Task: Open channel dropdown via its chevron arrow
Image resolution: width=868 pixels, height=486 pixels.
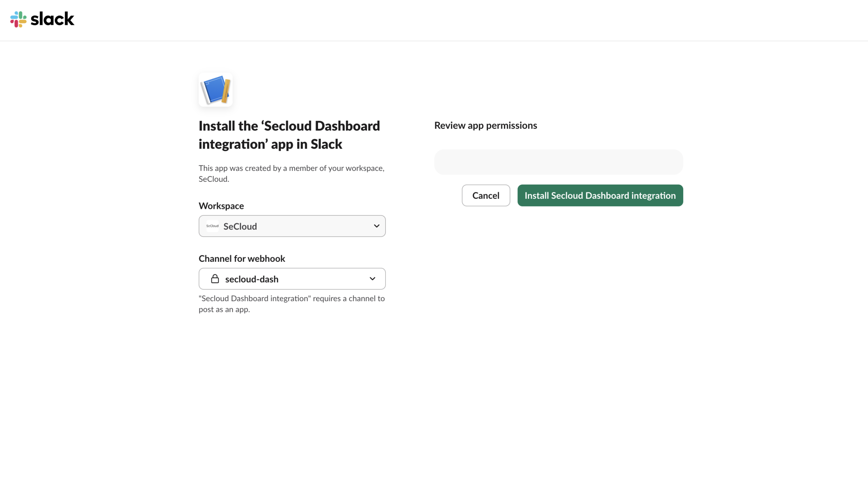Action: tap(372, 279)
